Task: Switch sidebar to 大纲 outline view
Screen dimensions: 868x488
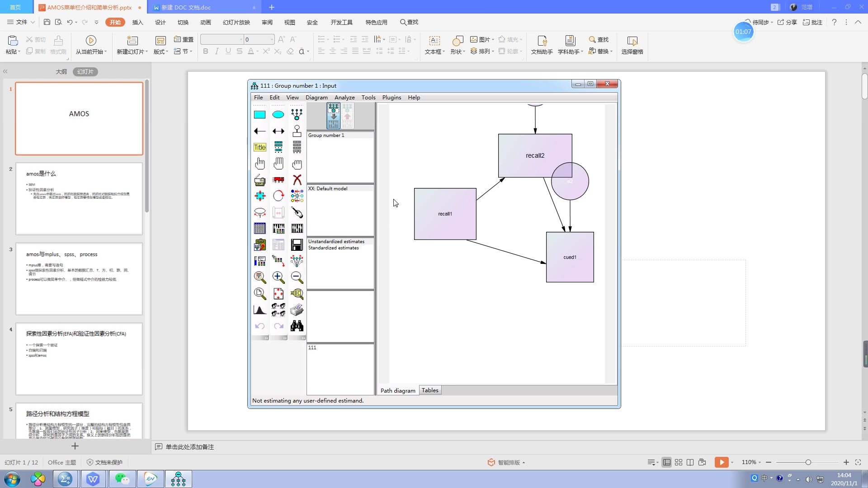Action: (x=61, y=71)
